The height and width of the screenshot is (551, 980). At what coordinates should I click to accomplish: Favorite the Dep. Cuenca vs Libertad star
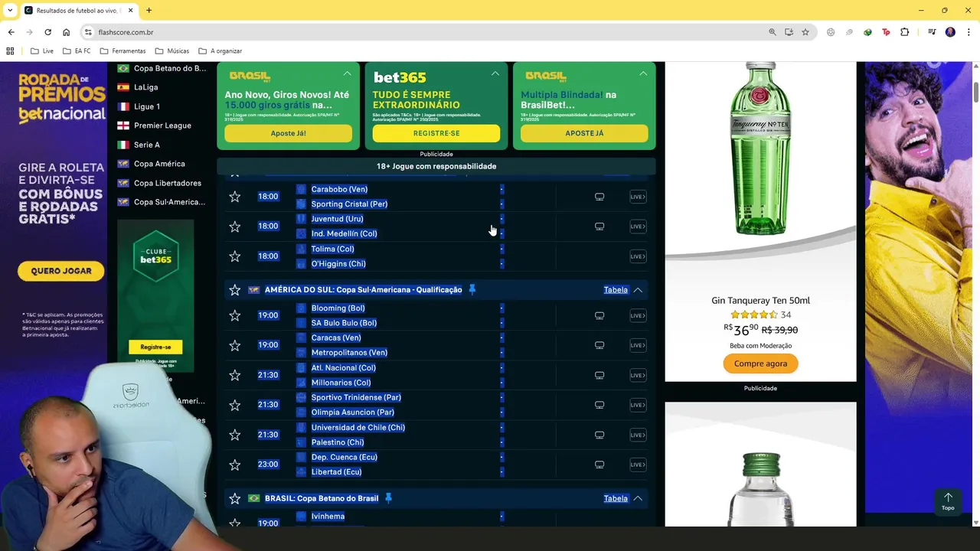click(x=235, y=465)
